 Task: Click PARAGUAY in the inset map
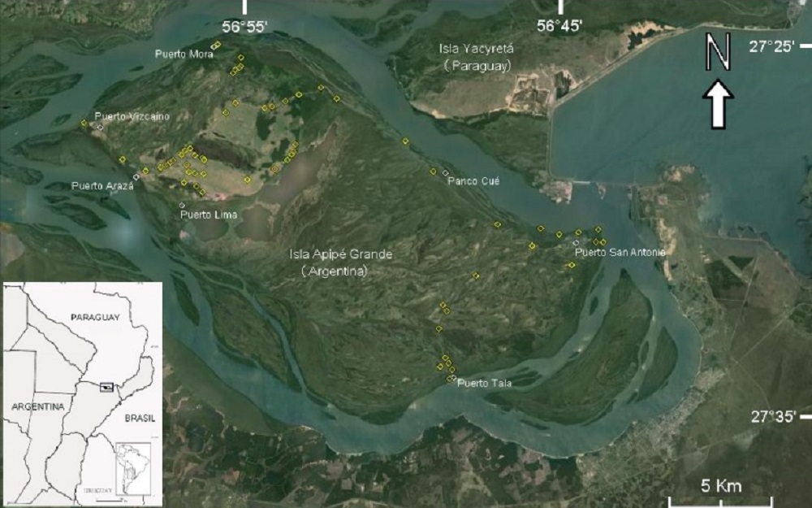tap(95, 317)
